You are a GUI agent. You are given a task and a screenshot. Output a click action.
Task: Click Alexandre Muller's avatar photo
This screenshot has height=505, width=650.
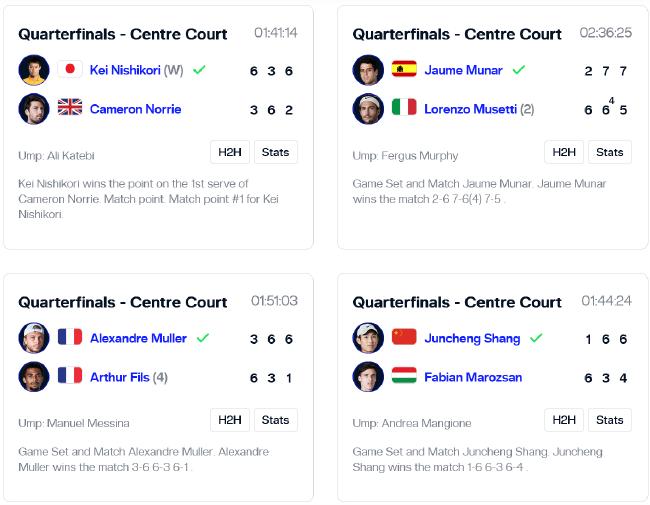pyautogui.click(x=34, y=338)
